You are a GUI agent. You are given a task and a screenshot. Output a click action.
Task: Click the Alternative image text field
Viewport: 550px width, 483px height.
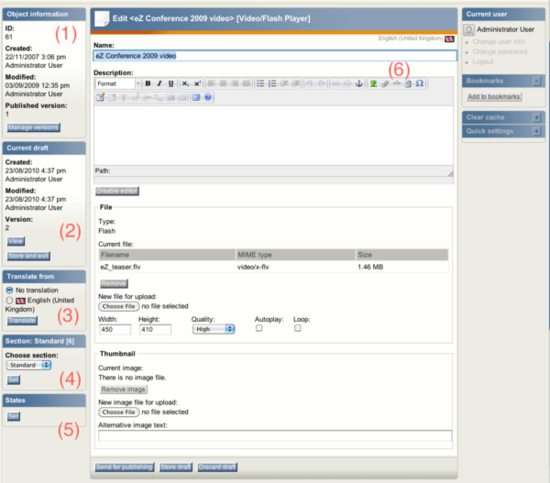pyautogui.click(x=275, y=436)
